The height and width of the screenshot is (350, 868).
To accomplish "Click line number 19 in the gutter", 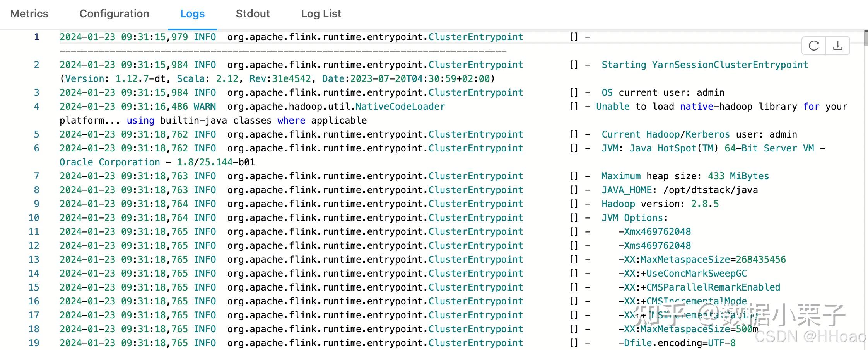I will 34,343.
